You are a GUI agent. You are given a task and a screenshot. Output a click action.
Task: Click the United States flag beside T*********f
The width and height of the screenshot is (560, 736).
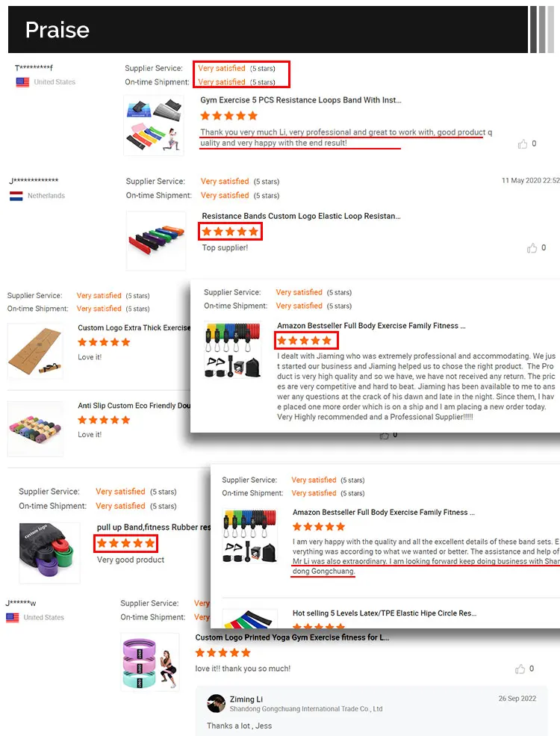click(x=22, y=82)
